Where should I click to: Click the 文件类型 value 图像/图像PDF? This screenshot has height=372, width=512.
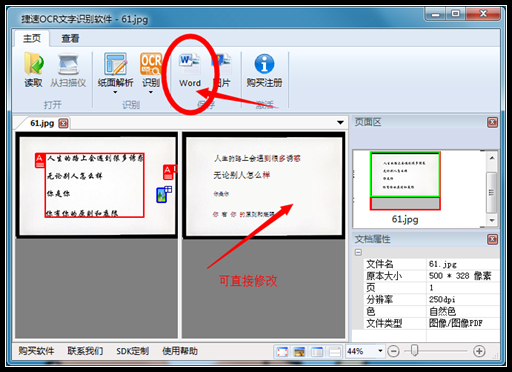(456, 323)
